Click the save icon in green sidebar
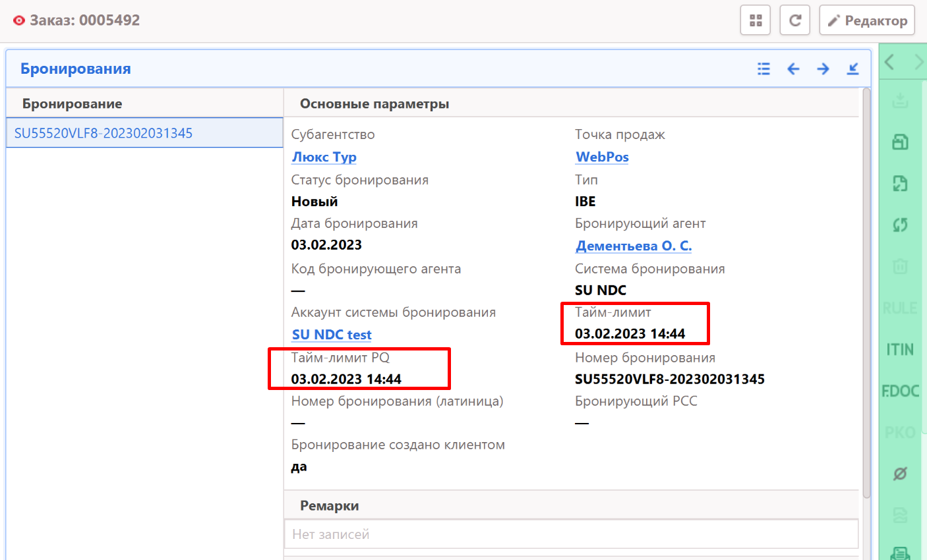927x560 pixels. (x=900, y=142)
